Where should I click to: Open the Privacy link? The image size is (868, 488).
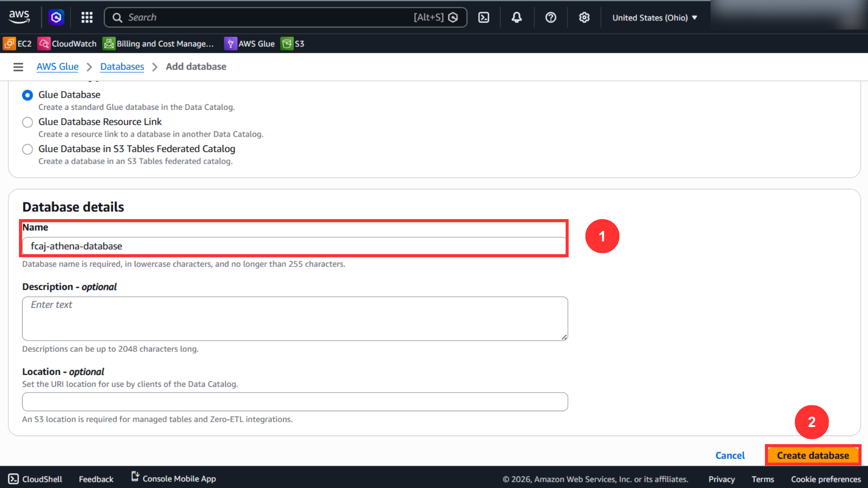(x=722, y=479)
